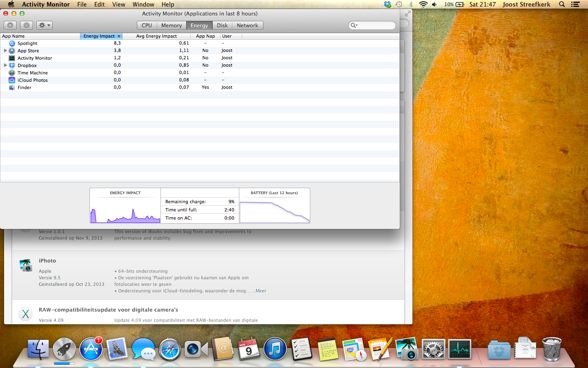
Task: Open the Disk tab
Action: click(222, 25)
